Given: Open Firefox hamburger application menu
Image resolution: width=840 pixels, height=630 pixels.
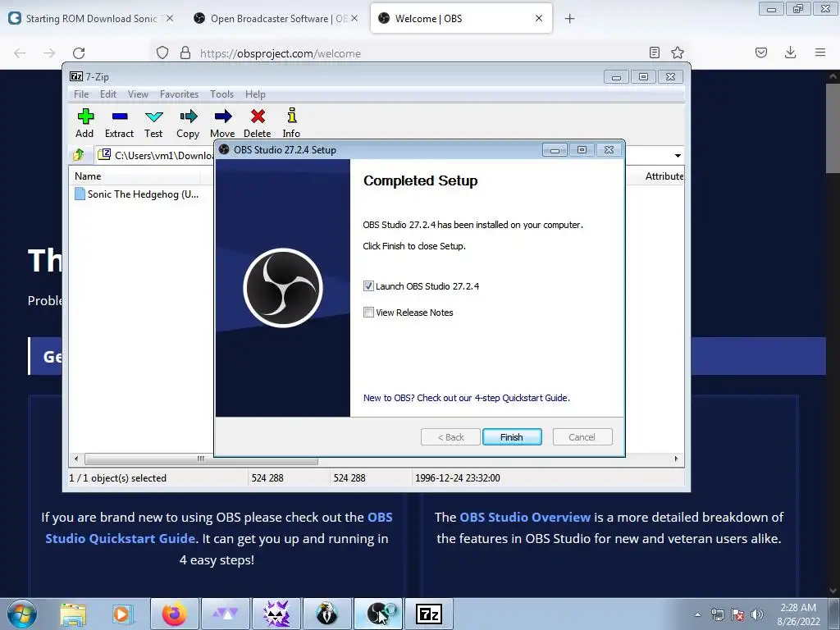Looking at the screenshot, I should point(820,52).
